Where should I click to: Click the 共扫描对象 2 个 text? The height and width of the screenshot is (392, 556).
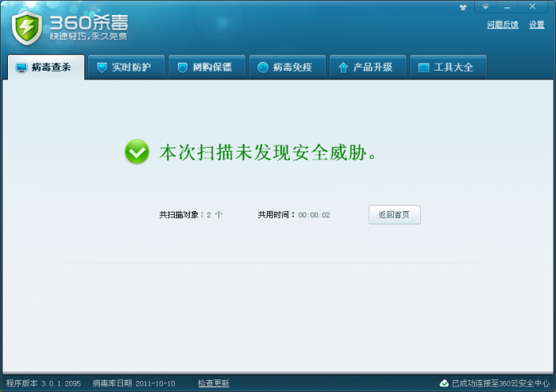(x=191, y=214)
